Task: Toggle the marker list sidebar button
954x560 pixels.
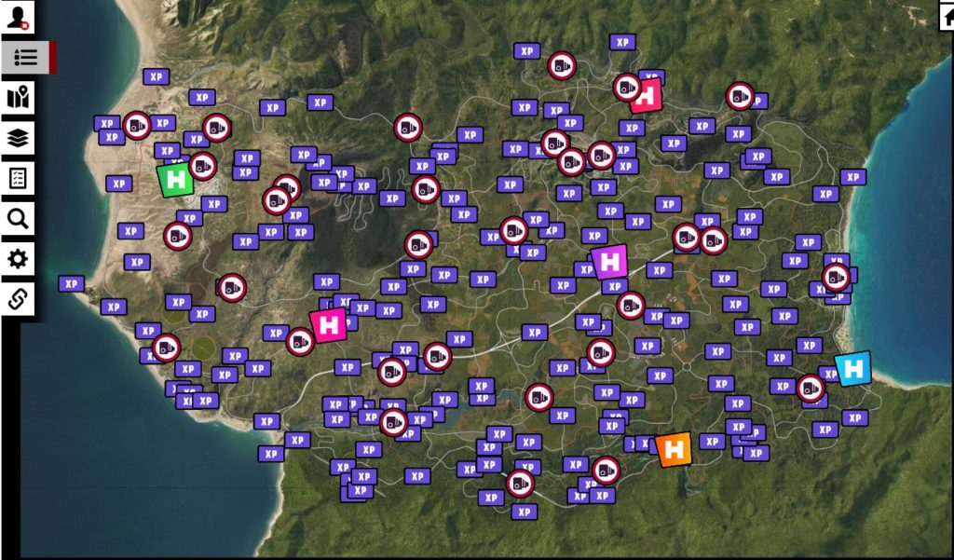Action: [x=25, y=57]
